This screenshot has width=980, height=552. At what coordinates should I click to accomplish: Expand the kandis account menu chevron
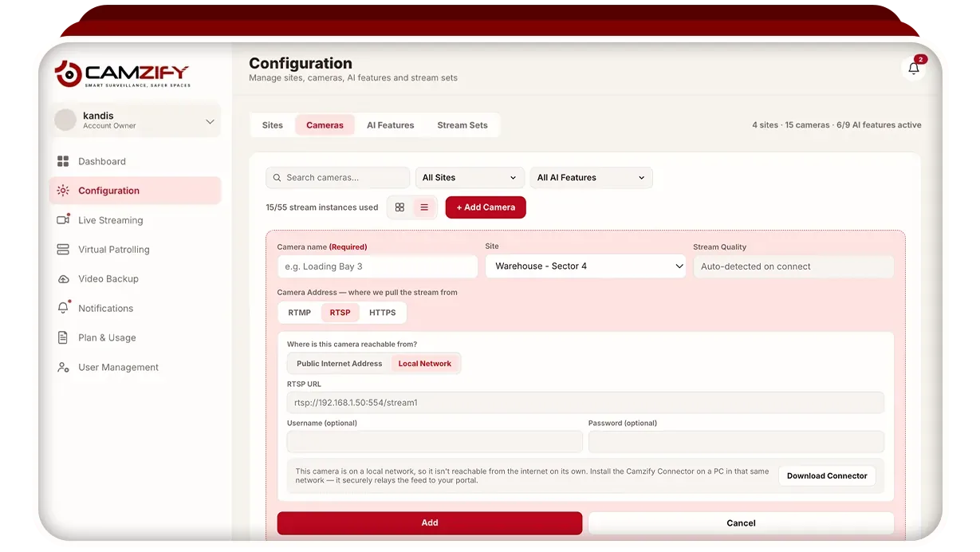point(210,122)
